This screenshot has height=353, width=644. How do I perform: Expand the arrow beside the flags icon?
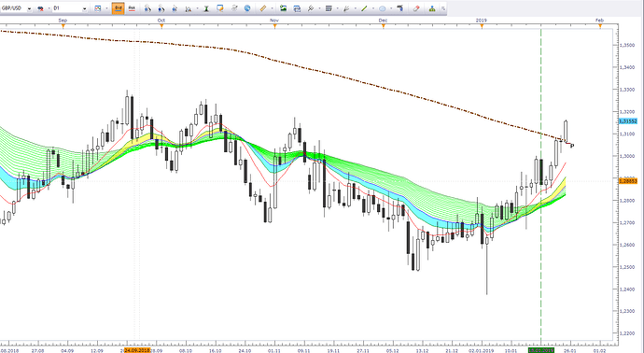(x=49, y=8)
